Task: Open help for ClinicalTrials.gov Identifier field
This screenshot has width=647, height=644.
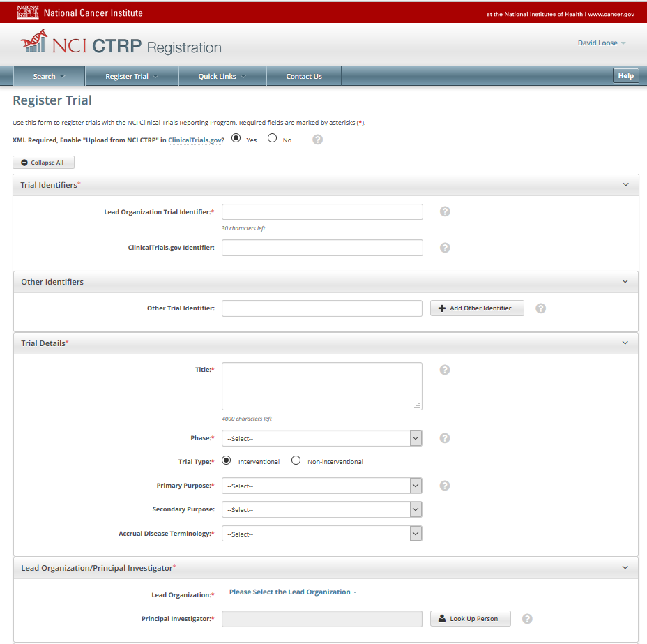Action: pos(445,248)
